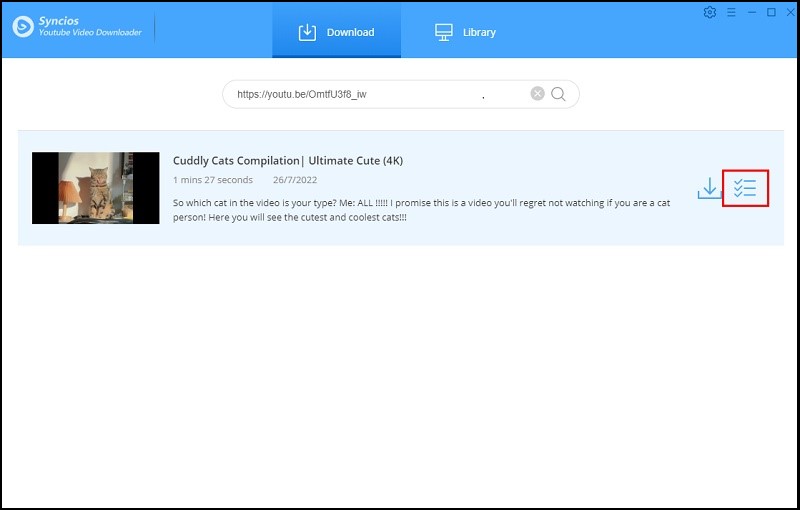This screenshot has height=510, width=800.
Task: Click the duration 1 mins 27 seconds
Action: tap(213, 180)
